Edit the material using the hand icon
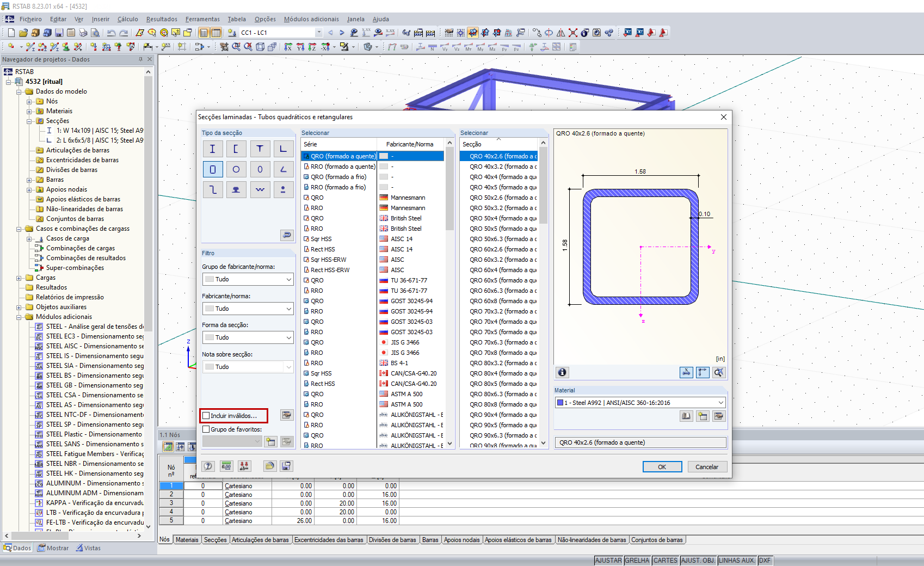Screen dimensions: 924x566 (719, 416)
